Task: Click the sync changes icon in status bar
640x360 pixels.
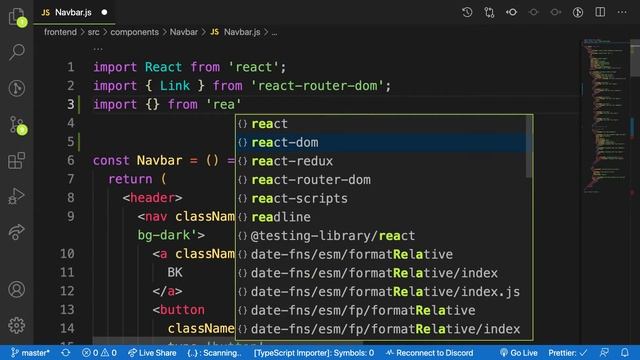Action: click(66, 353)
